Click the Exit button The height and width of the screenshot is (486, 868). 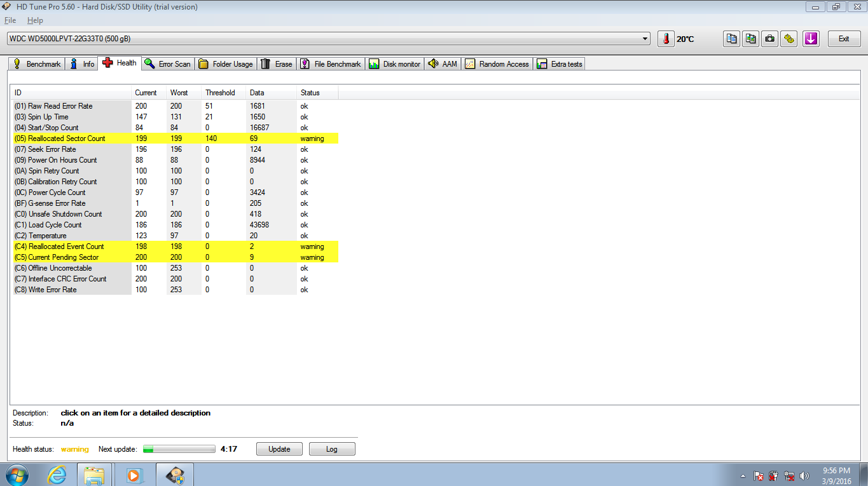pos(844,39)
